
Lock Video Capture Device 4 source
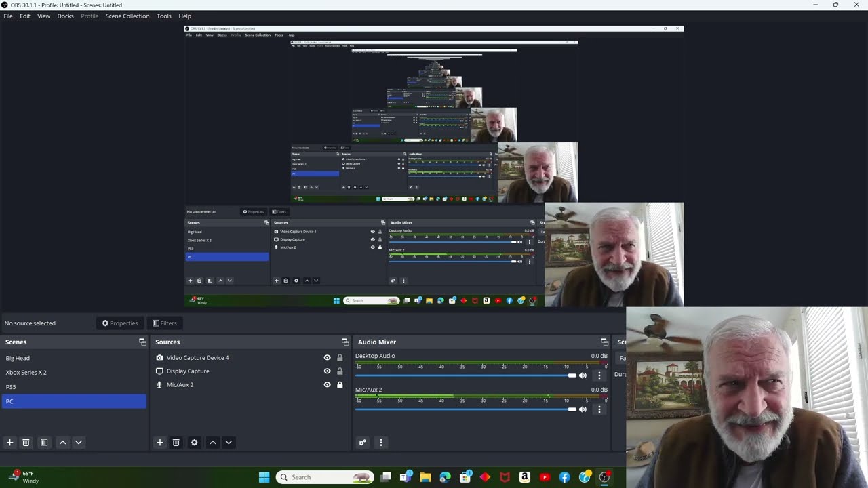[x=340, y=358]
